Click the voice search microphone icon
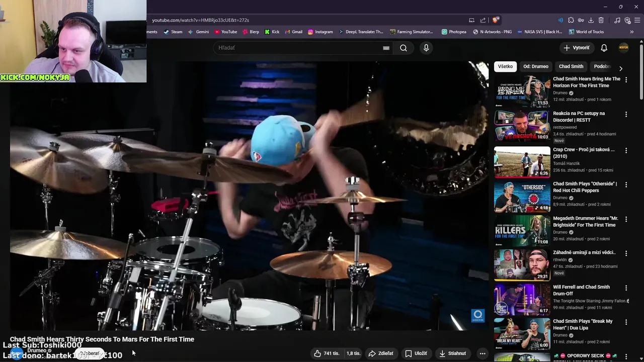This screenshot has height=362, width=644. [426, 48]
